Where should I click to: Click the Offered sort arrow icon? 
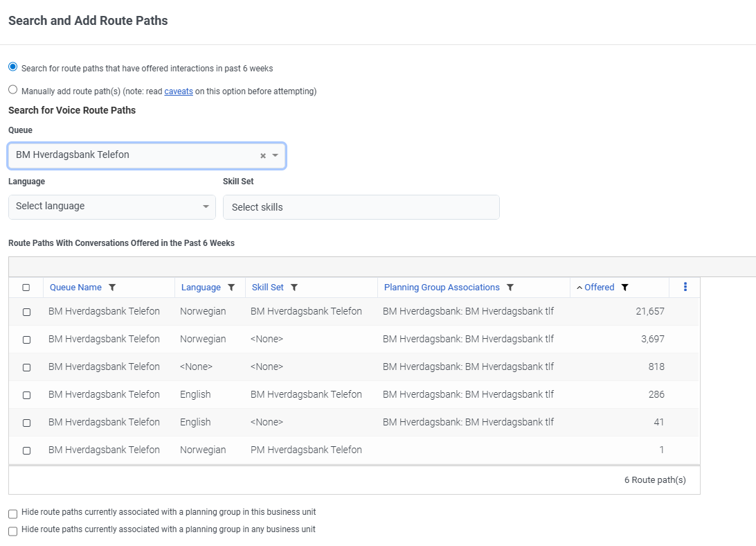pos(579,288)
